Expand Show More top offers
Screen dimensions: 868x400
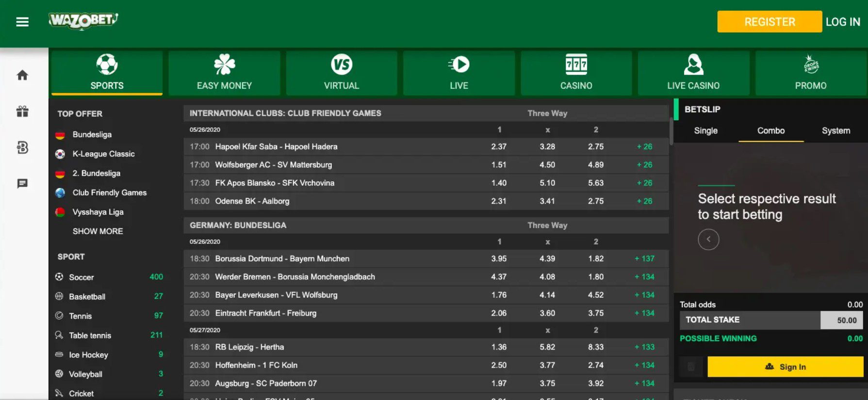[98, 232]
